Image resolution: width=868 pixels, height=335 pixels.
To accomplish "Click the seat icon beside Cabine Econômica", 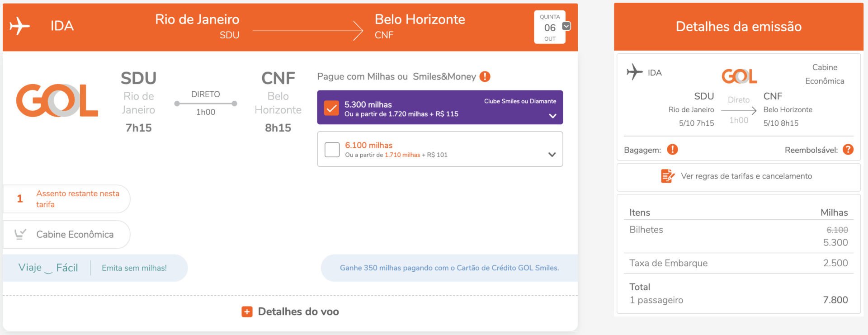I will [x=20, y=234].
